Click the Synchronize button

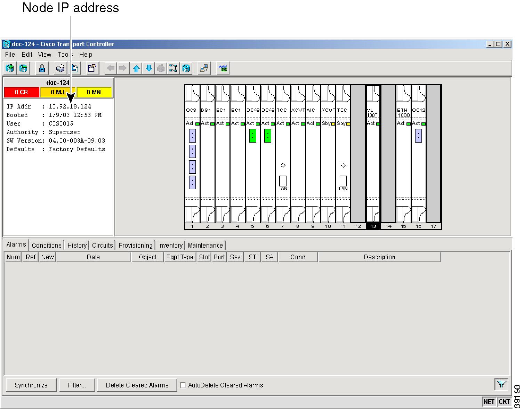click(31, 385)
